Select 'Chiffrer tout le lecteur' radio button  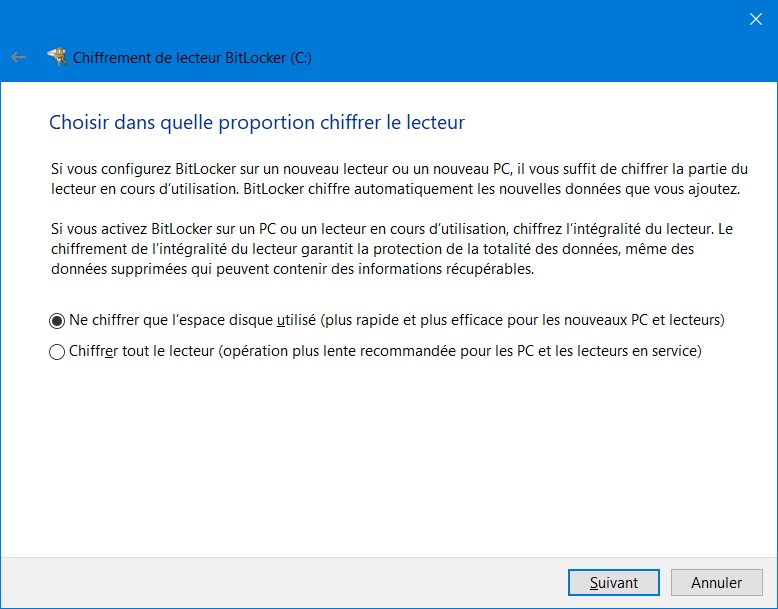pyautogui.click(x=57, y=352)
